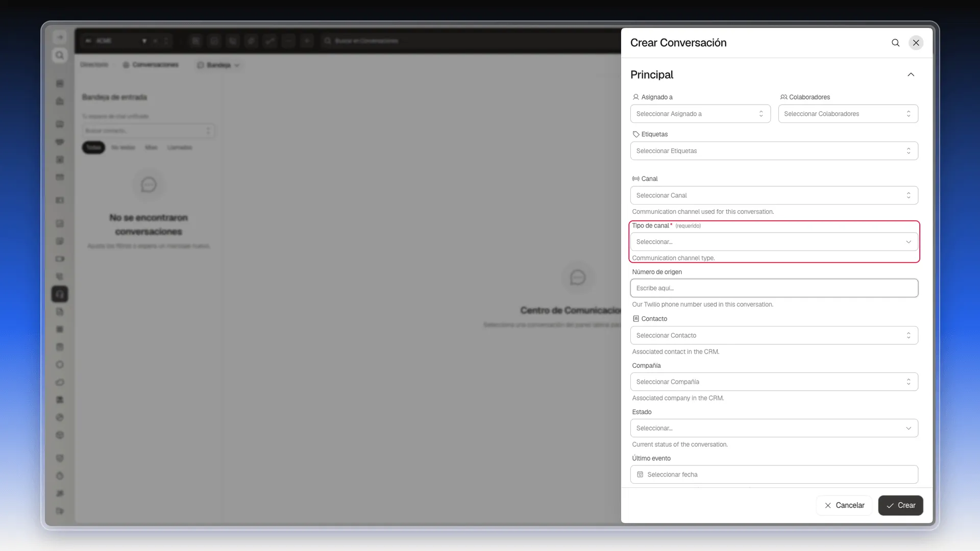Click the highlighted headset icon in background sidebar
The image size is (980, 551).
[x=60, y=294]
